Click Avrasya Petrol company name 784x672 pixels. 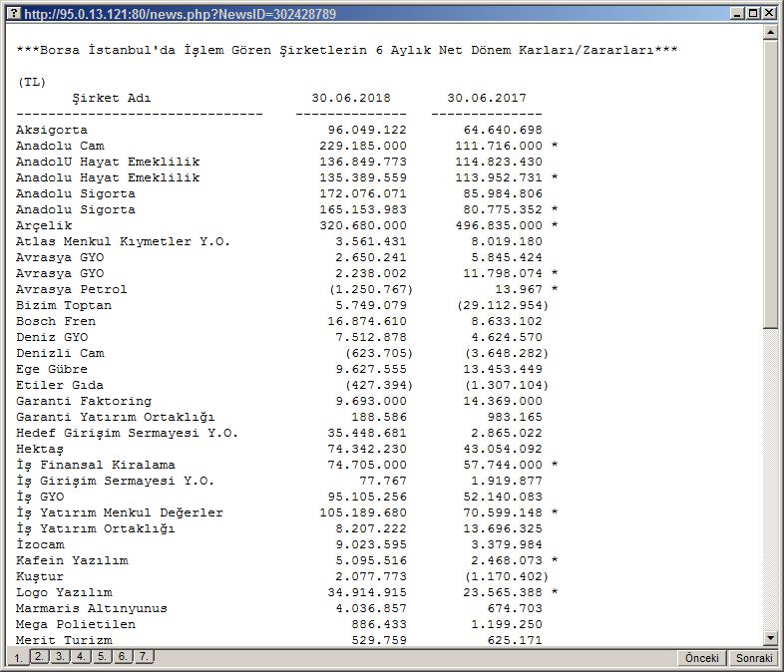click(71, 290)
